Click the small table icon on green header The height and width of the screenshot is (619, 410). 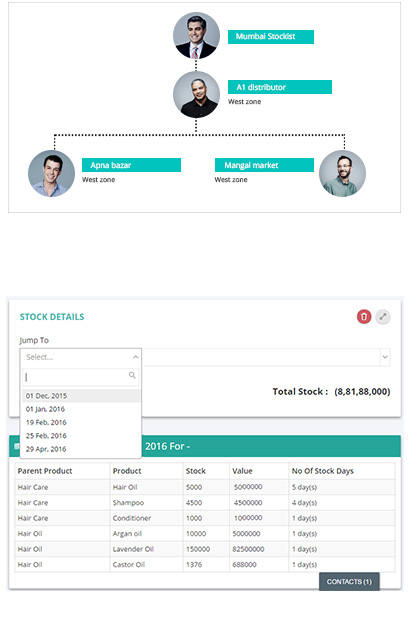click(x=16, y=446)
